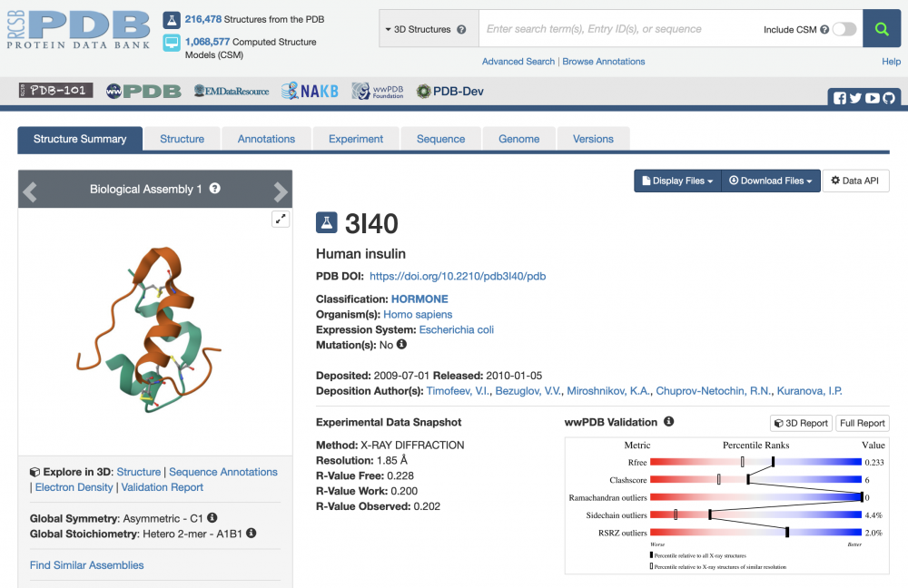Expand the Download Files dropdown
The width and height of the screenshot is (908, 588).
click(x=771, y=181)
